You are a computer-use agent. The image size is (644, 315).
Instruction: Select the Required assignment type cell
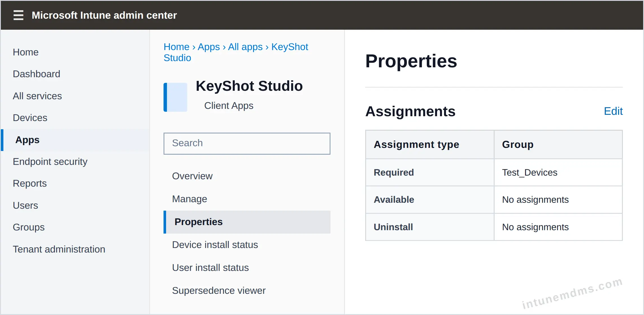click(x=430, y=172)
